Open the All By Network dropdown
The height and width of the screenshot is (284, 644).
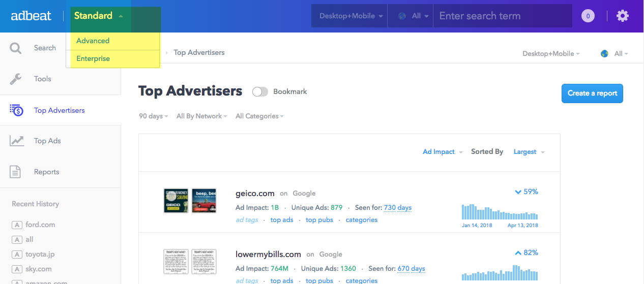coord(201,116)
